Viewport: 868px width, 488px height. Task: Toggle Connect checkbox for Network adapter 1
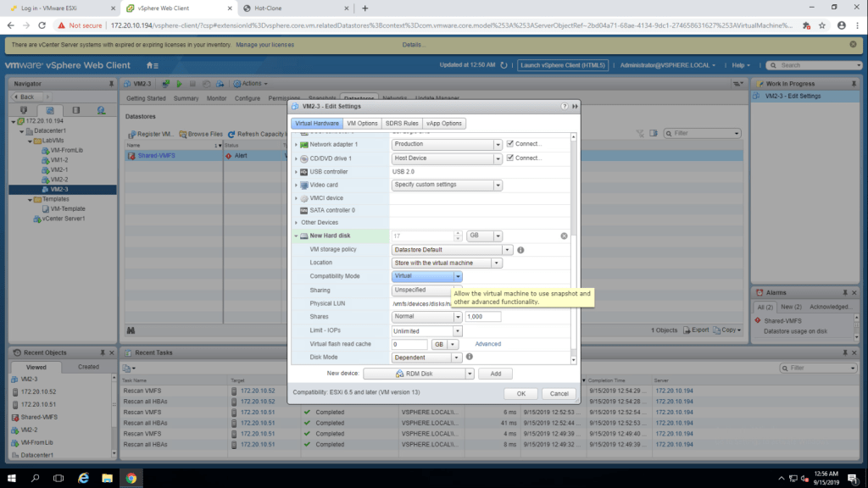[509, 144]
